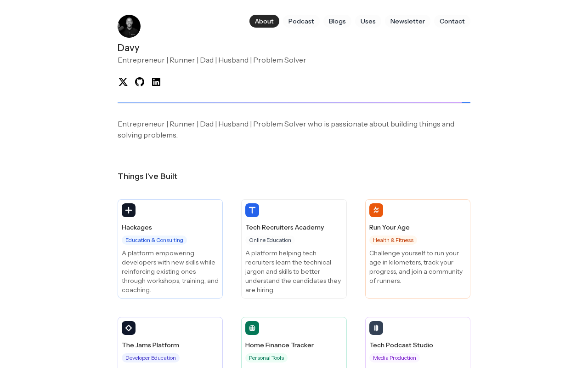Screen dimensions: 588x368
Task: Open the Uses page
Action: [368, 21]
